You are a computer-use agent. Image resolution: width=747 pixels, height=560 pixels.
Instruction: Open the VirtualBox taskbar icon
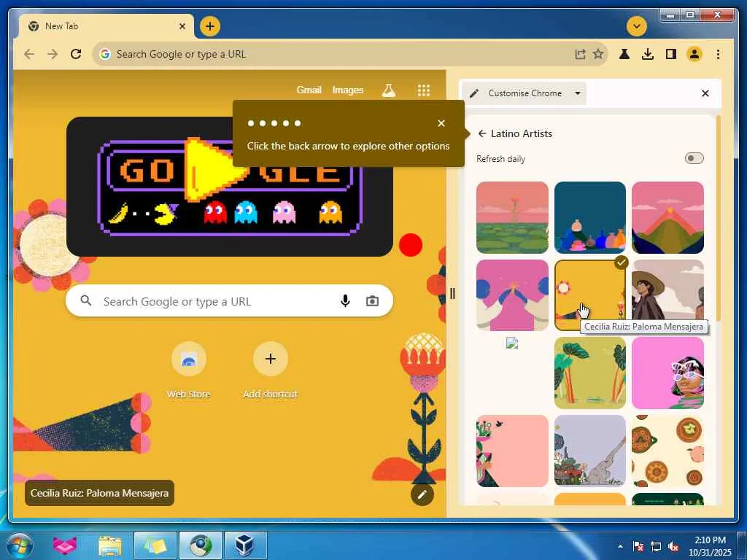coord(245,545)
